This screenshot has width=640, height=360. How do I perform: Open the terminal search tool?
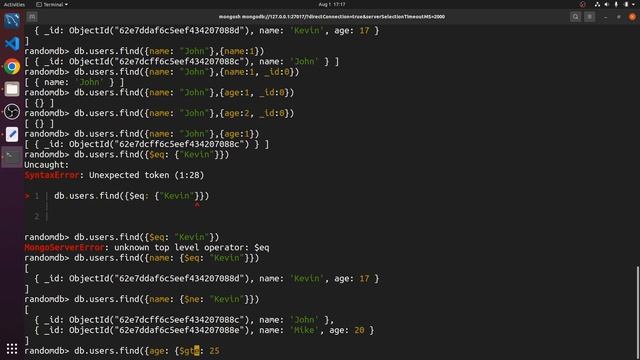click(x=575, y=17)
